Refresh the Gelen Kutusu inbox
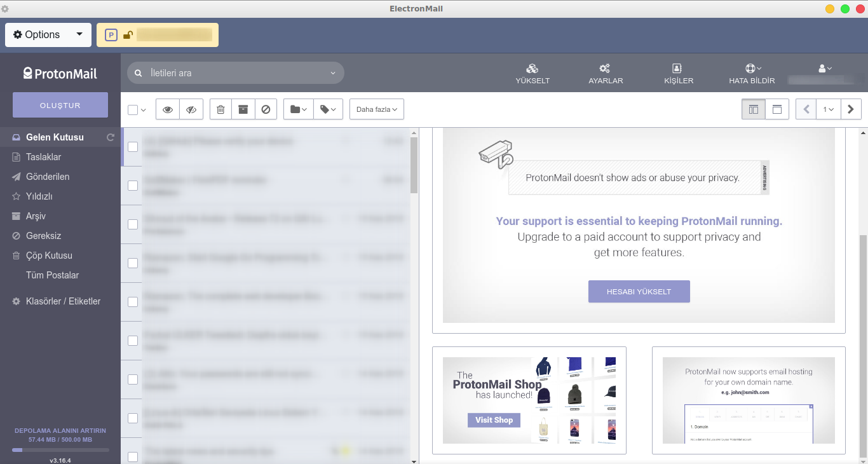 [x=111, y=137]
